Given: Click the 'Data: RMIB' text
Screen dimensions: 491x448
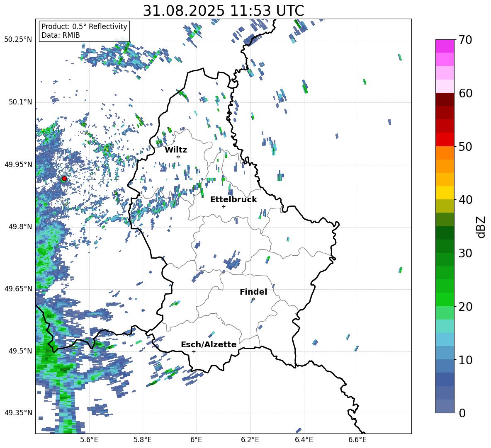Looking at the screenshot, I should [x=61, y=35].
